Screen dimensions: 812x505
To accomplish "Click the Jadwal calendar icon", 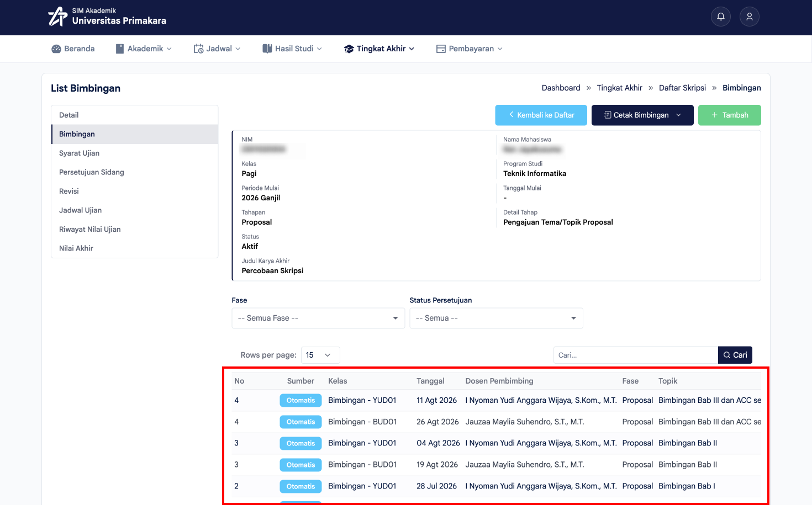I will (198, 49).
